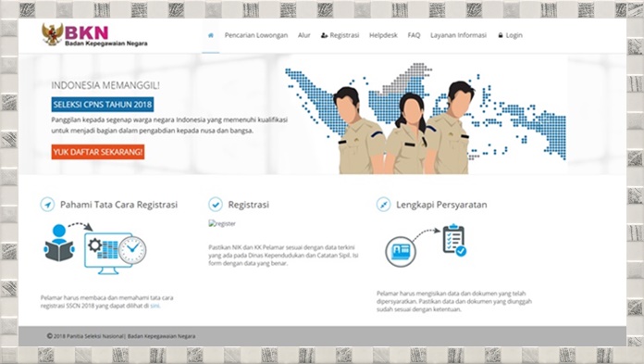Click the paper-plane icon beside Pahami Tata Cara

coord(47,205)
